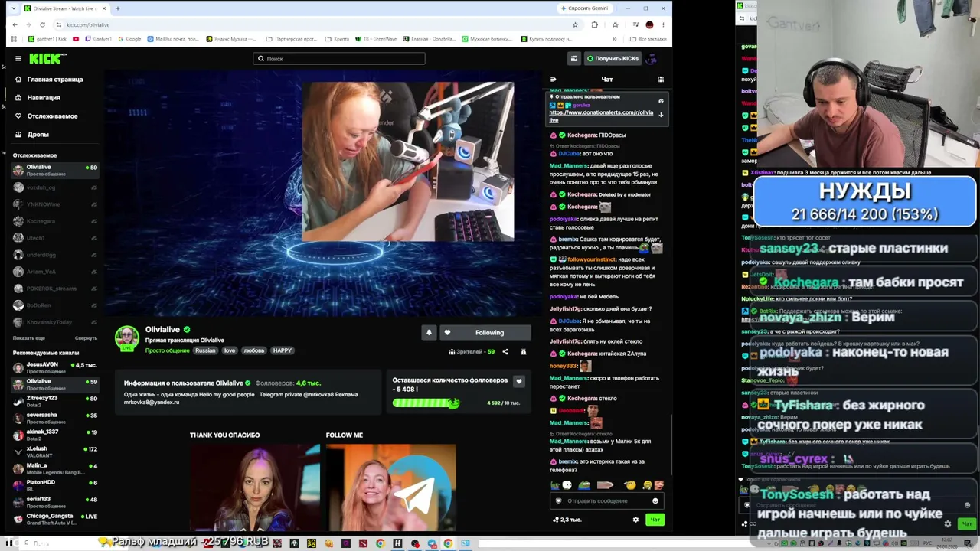Open xLelush recommended channel
This screenshot has height=551, width=980.
55,452
